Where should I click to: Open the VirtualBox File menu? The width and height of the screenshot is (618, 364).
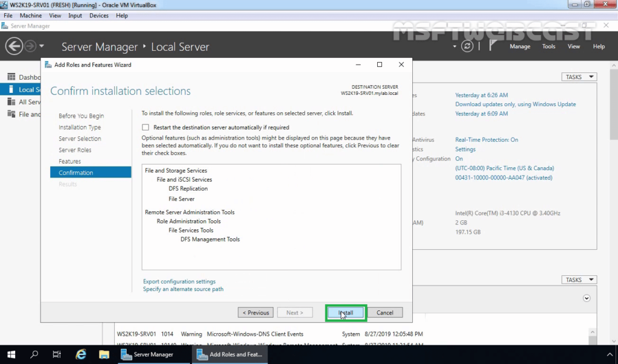pos(8,15)
